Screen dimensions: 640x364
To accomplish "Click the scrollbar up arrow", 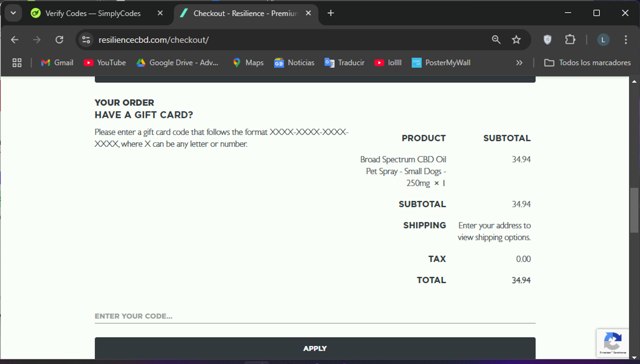I will (x=634, y=82).
